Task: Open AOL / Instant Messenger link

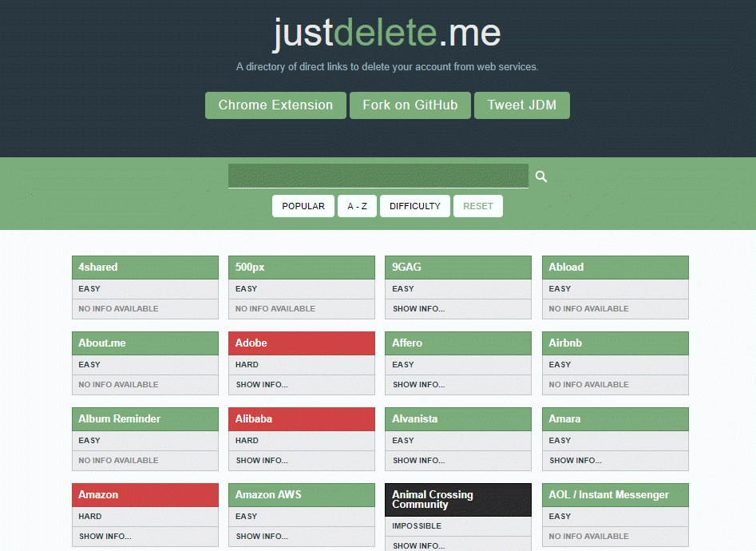Action: coord(615,495)
